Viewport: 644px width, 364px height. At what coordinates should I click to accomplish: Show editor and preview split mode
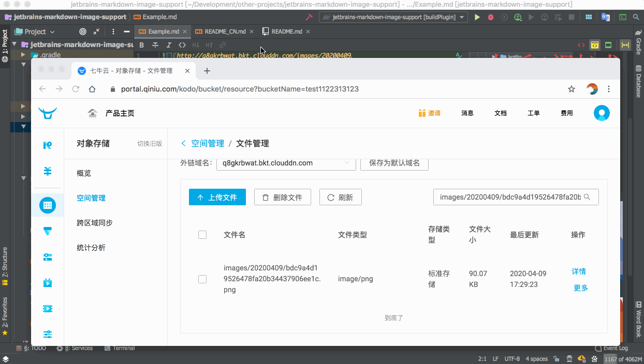[595, 45]
